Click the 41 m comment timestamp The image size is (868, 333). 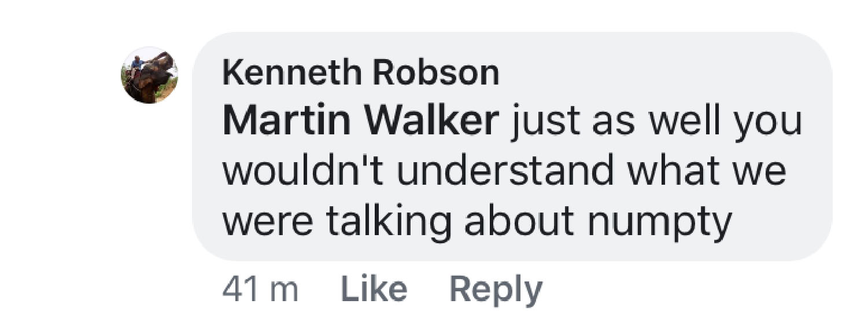[x=260, y=290]
